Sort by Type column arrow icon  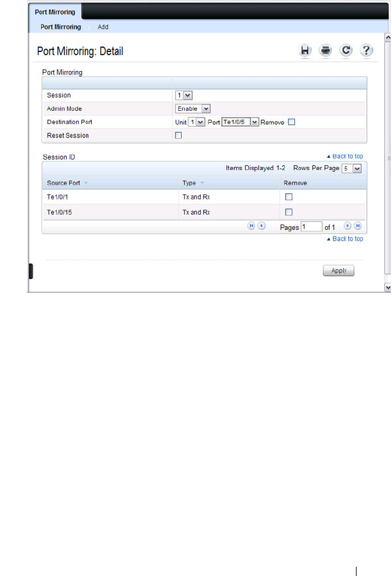point(202,183)
